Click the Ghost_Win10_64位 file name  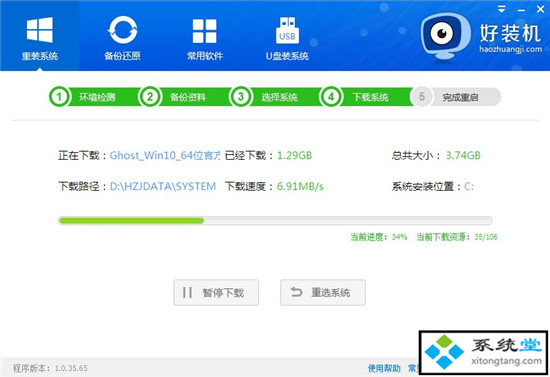[x=165, y=155]
